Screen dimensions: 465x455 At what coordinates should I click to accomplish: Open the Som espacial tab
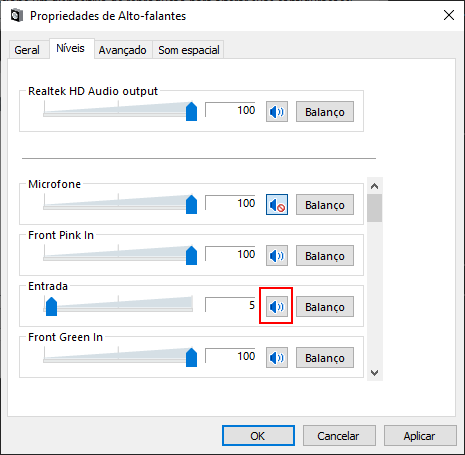click(x=189, y=50)
